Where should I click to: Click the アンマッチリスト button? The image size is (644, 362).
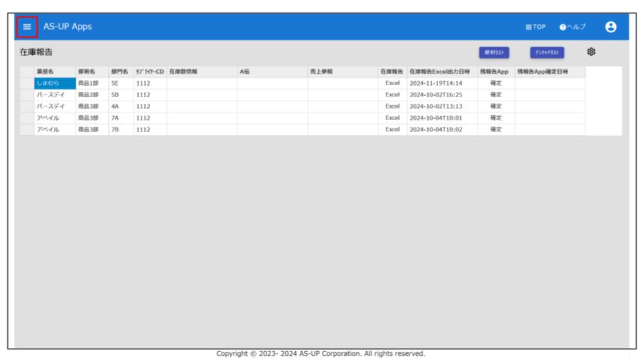(547, 52)
